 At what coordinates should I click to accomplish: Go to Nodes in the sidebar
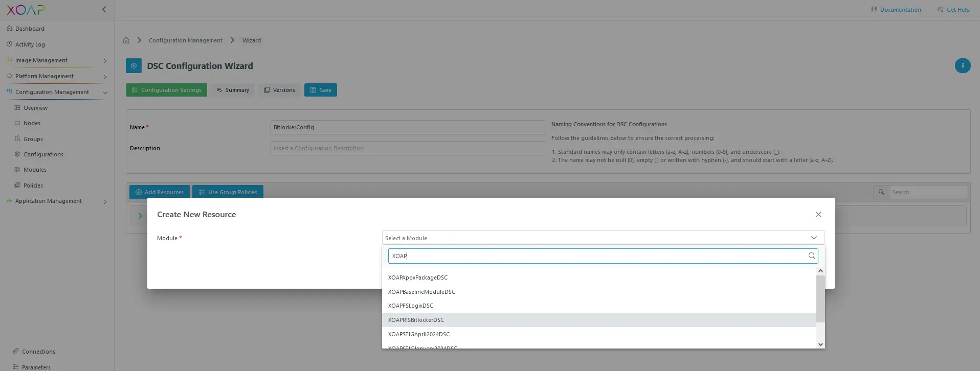coord(32,123)
